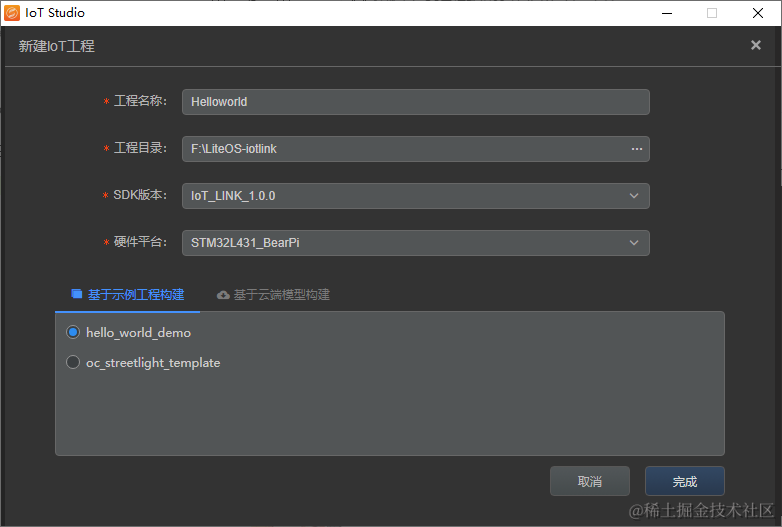The image size is (782, 527).
Task: Click the 硬件平台 label
Action: [140, 242]
